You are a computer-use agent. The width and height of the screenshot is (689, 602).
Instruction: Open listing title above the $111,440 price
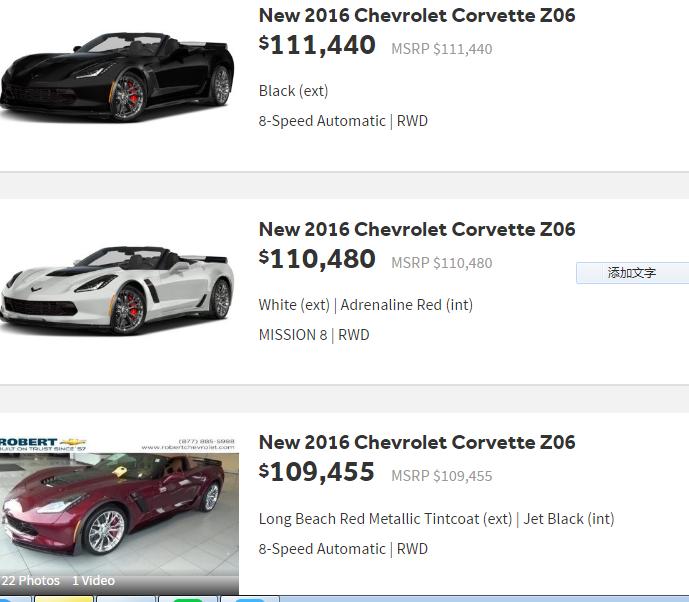pos(416,15)
